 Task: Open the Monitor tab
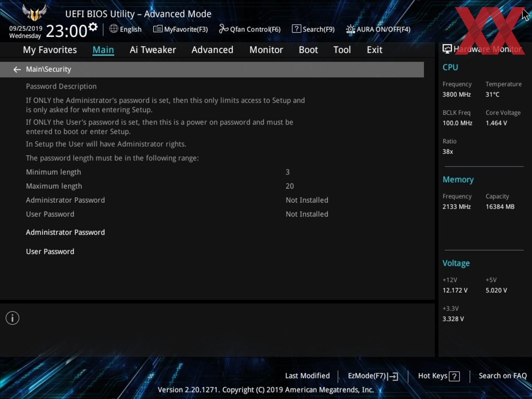(x=266, y=50)
